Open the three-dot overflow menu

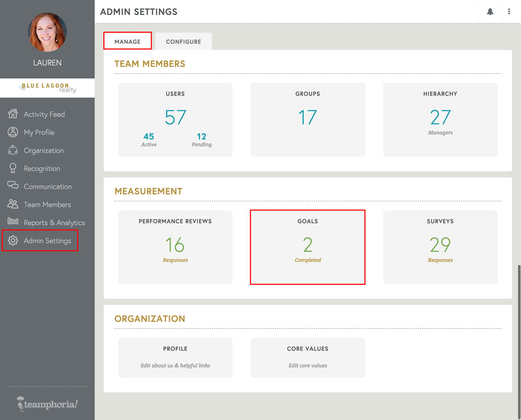tap(509, 11)
